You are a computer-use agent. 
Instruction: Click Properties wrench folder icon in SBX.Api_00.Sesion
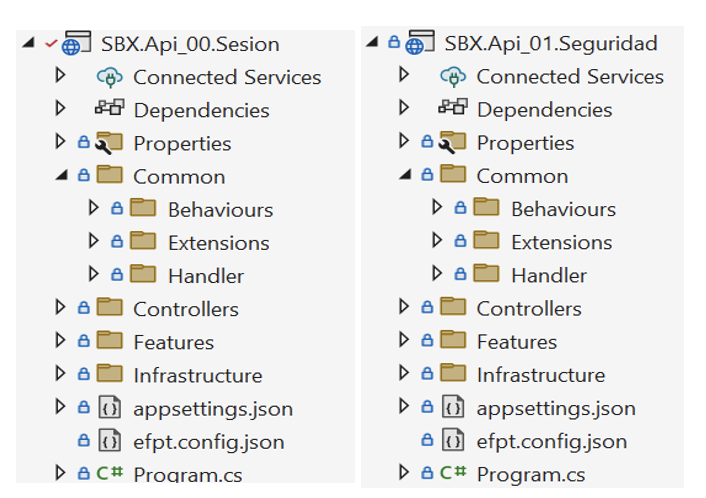click(x=109, y=143)
